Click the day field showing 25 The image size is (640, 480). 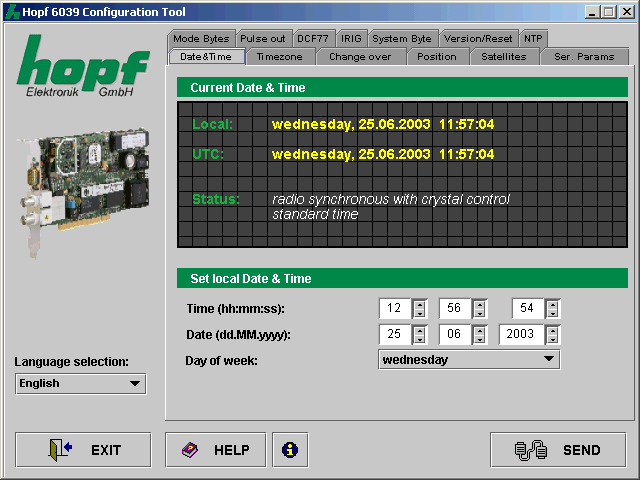click(395, 334)
